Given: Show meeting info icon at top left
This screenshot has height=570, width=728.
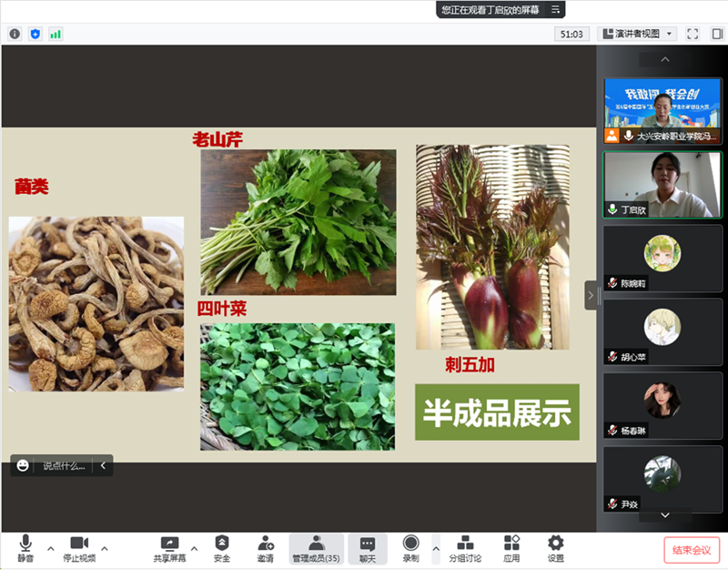Looking at the screenshot, I should pyautogui.click(x=15, y=34).
